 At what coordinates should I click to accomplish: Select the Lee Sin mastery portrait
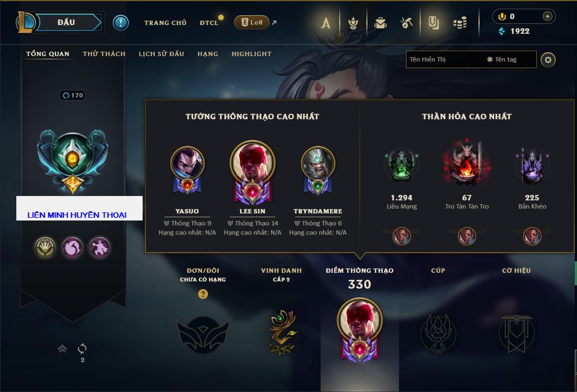[253, 172]
